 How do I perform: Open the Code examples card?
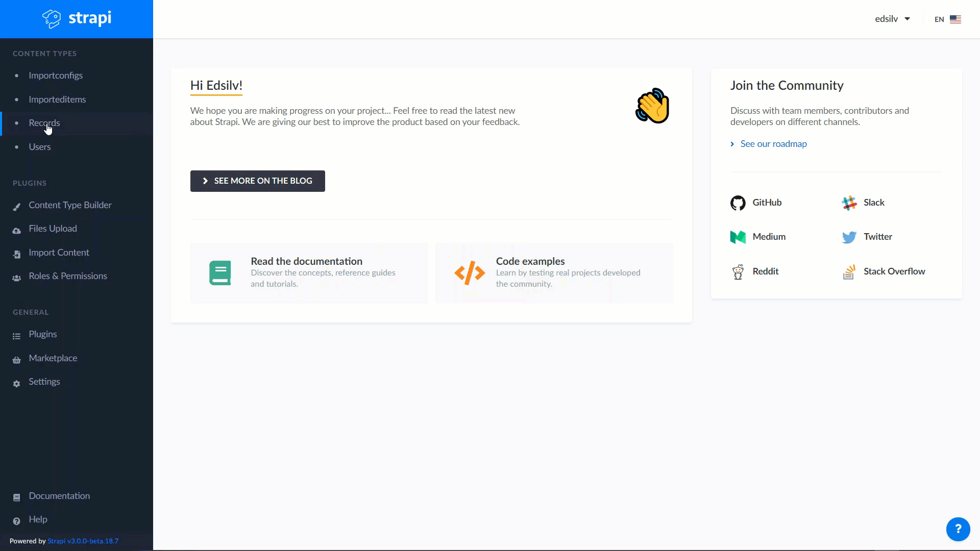(x=554, y=273)
